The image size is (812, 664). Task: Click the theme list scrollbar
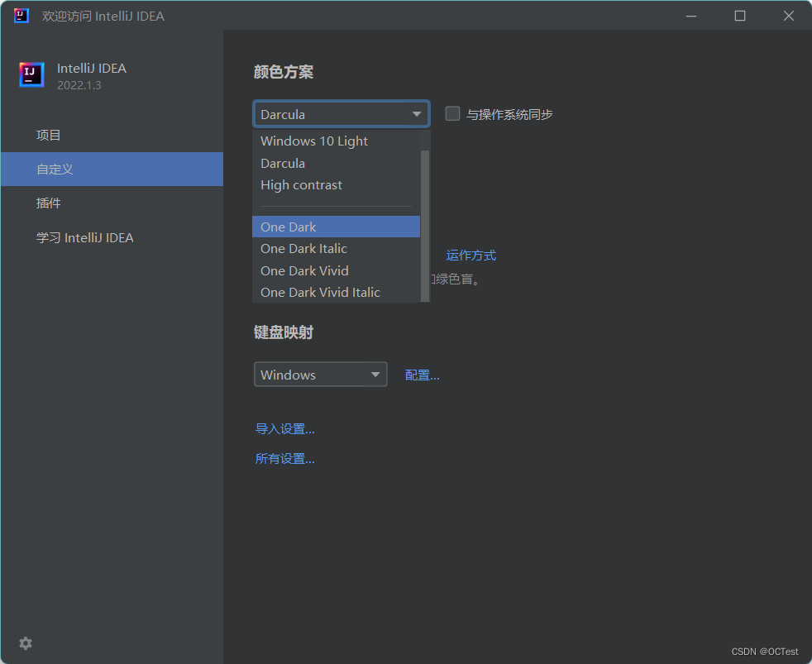425,226
